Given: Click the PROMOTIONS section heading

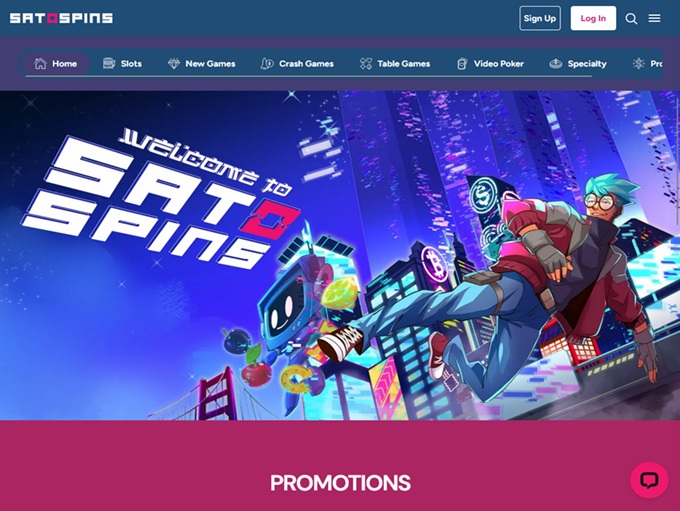Looking at the screenshot, I should 340,483.
